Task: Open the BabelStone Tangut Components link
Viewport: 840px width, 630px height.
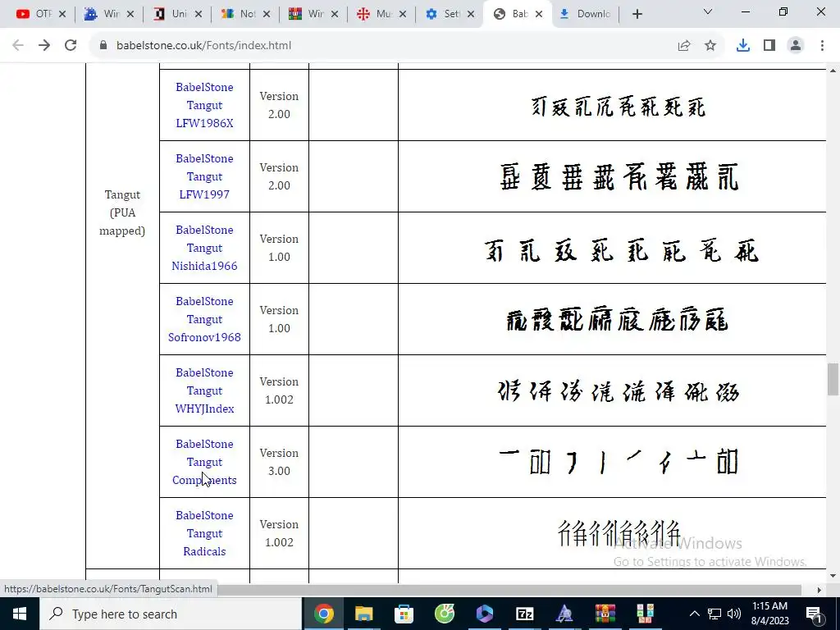Action: 204,462
